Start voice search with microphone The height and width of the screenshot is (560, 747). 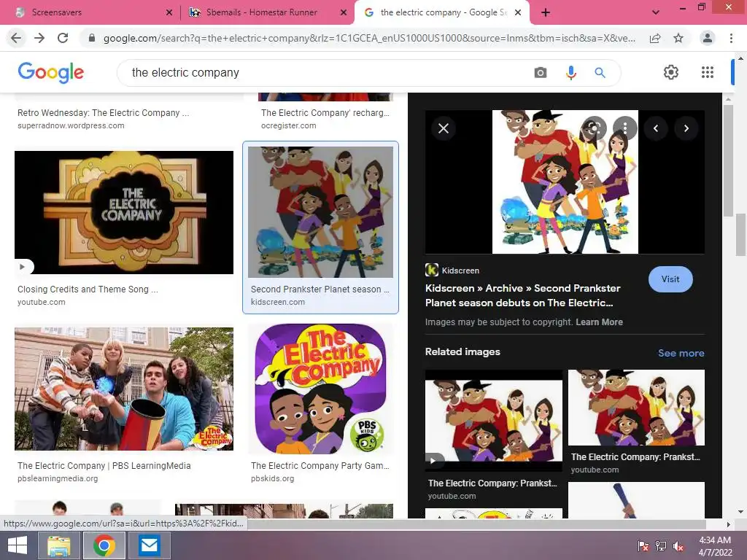[x=570, y=72]
